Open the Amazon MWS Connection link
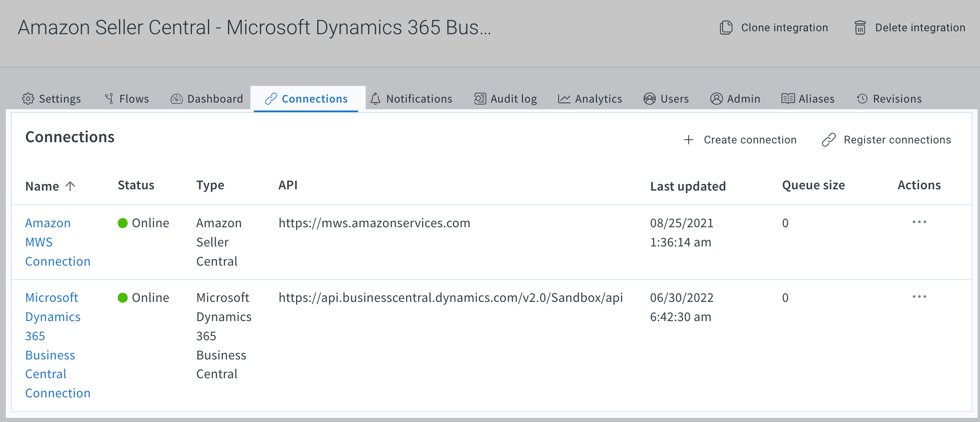The height and width of the screenshot is (422, 980). click(58, 242)
